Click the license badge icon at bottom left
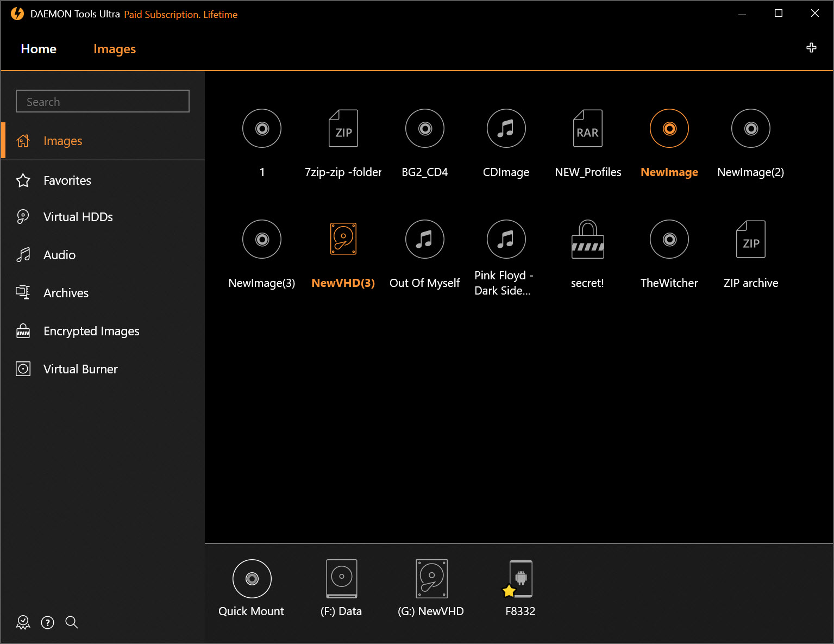 coord(23,622)
